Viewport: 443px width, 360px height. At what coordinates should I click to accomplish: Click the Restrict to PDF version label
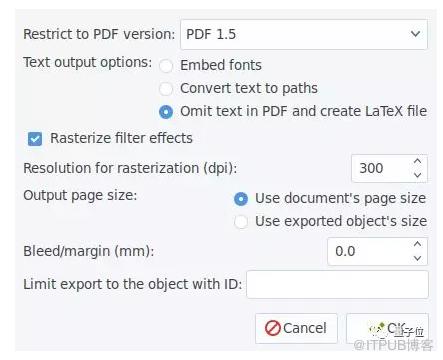pyautogui.click(x=99, y=34)
